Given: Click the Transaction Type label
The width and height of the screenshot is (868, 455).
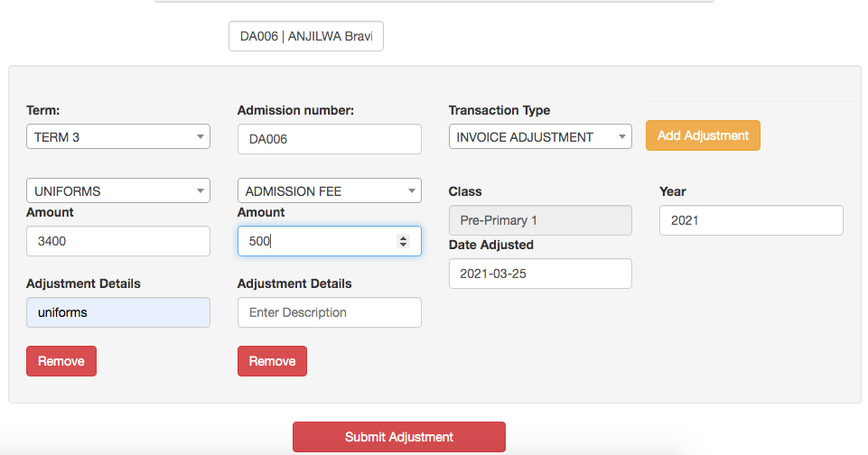Looking at the screenshot, I should click(499, 110).
